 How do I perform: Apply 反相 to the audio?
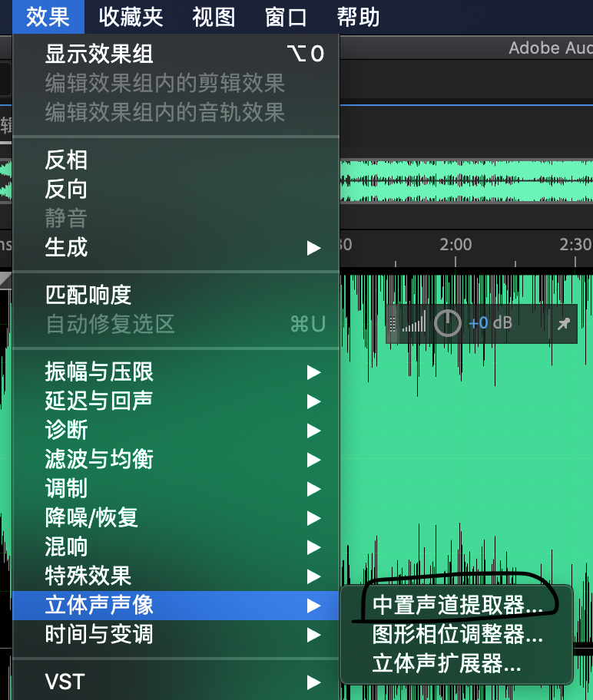(67, 160)
